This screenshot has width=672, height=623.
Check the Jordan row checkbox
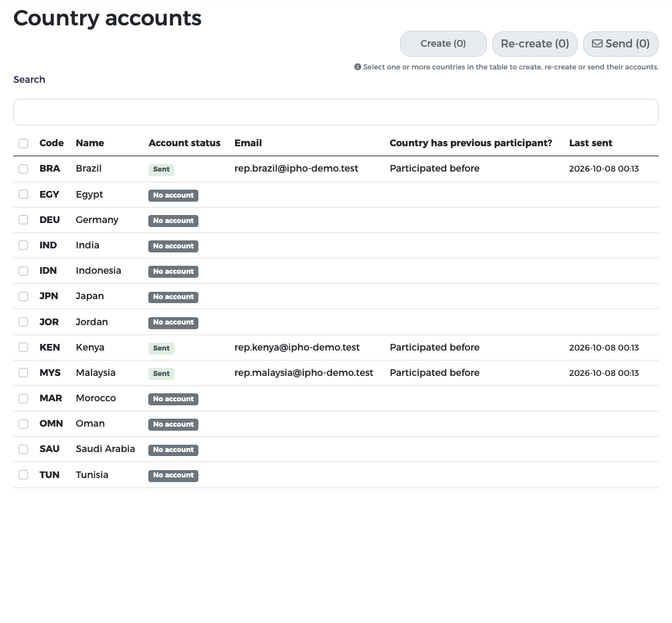[x=23, y=322]
